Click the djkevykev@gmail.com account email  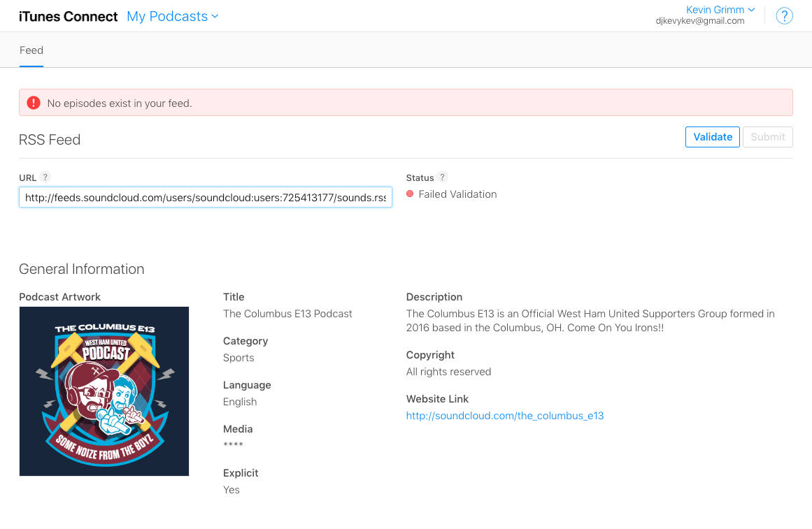tap(699, 21)
